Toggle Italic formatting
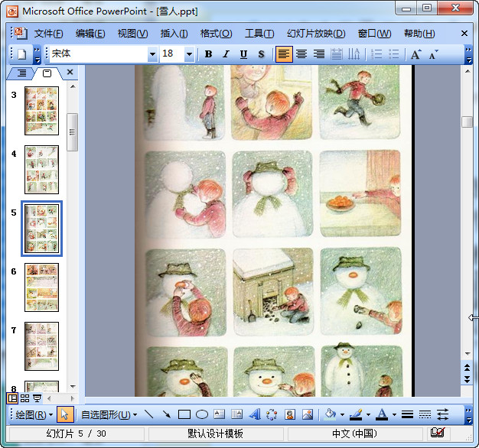The height and width of the screenshot is (448, 479). (x=226, y=54)
